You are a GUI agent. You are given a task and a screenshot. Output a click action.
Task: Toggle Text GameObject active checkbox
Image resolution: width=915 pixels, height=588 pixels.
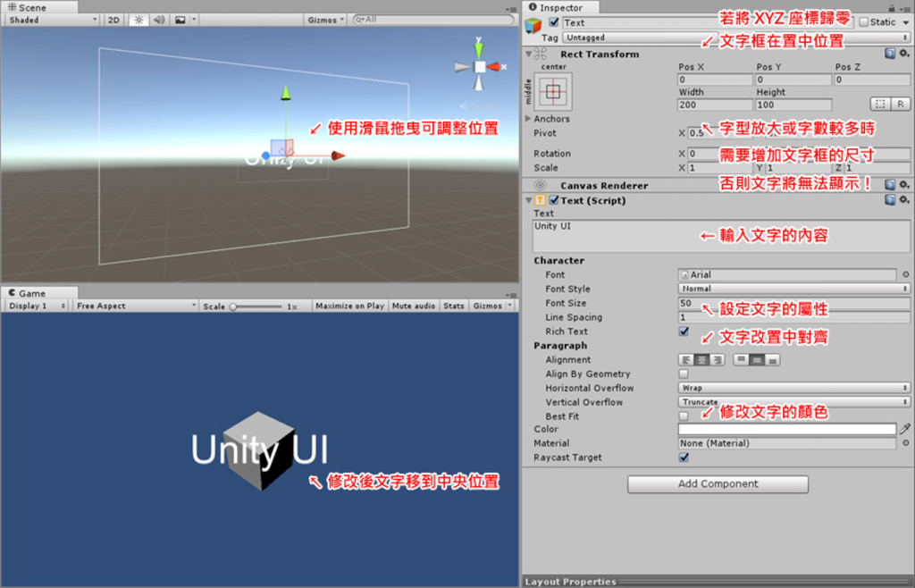554,22
